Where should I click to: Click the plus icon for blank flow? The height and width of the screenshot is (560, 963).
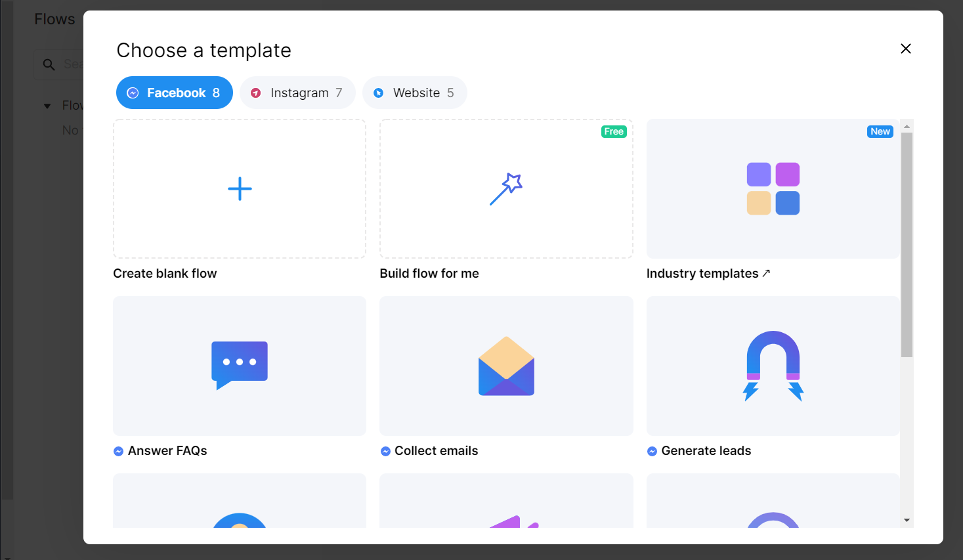tap(240, 189)
